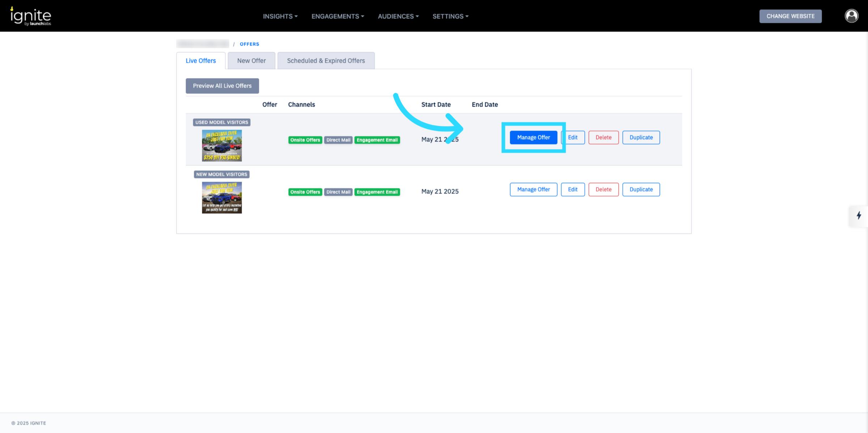Screen dimensions: 868x433
Task: Edit the New Model Visitors offer
Action: (x=573, y=190)
